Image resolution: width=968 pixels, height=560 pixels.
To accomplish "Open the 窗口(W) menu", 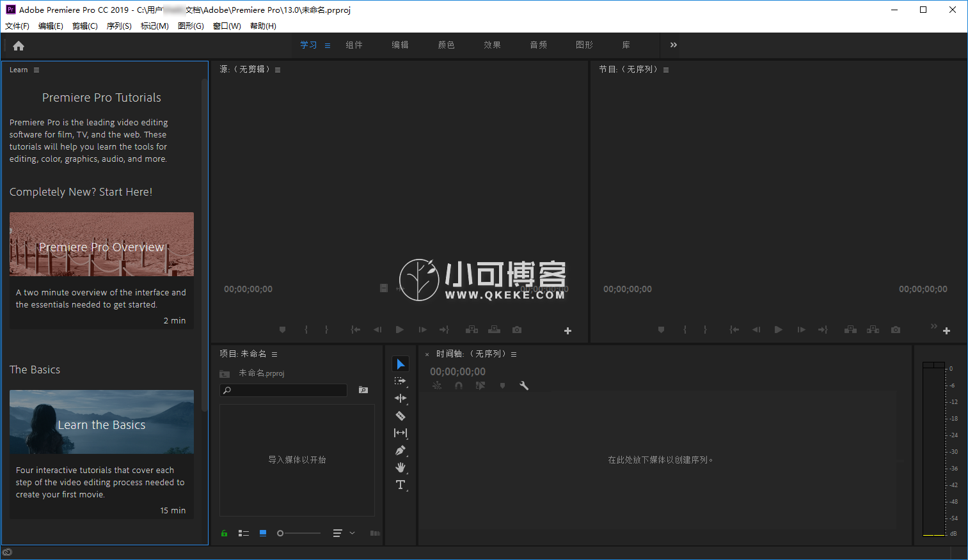I will [227, 26].
